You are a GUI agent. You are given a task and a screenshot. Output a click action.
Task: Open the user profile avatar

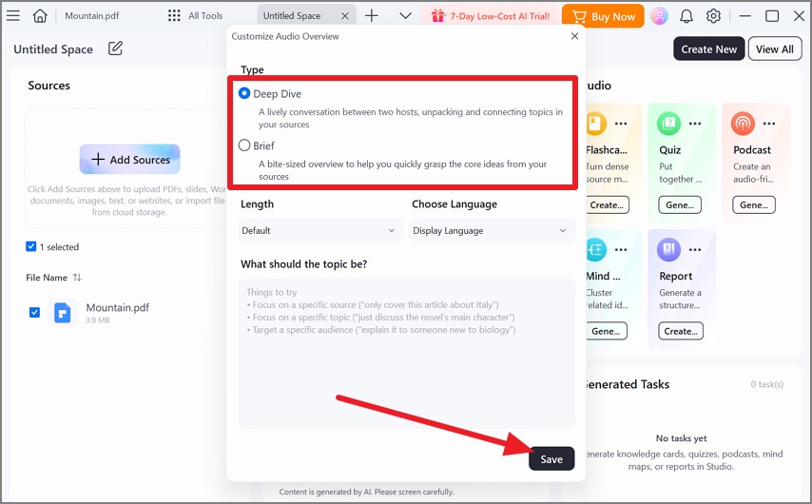[x=659, y=16]
